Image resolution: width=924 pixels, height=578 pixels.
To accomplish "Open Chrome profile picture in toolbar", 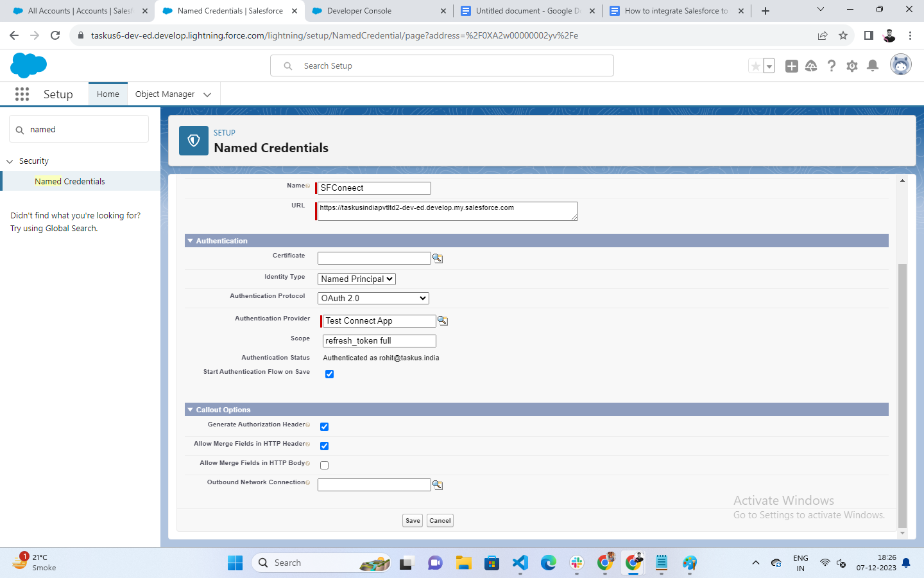I will pyautogui.click(x=889, y=35).
